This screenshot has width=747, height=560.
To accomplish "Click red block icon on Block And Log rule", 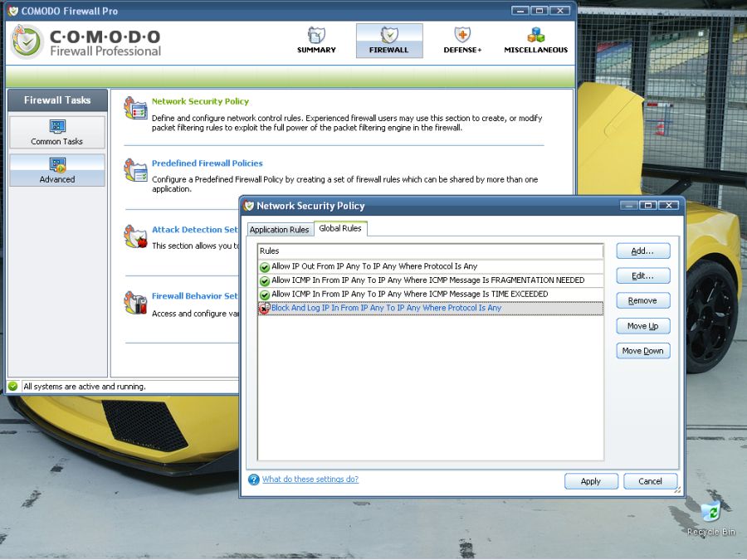I will [265, 309].
